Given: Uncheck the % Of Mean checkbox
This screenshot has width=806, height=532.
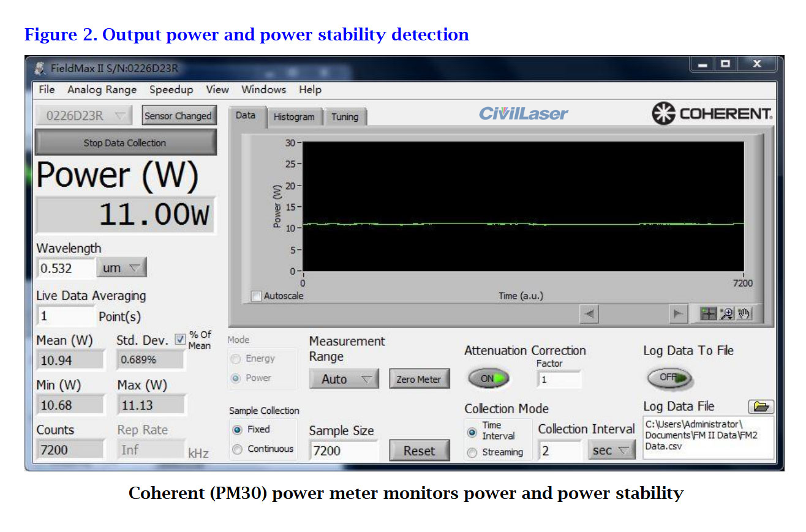Looking at the screenshot, I should point(180,340).
